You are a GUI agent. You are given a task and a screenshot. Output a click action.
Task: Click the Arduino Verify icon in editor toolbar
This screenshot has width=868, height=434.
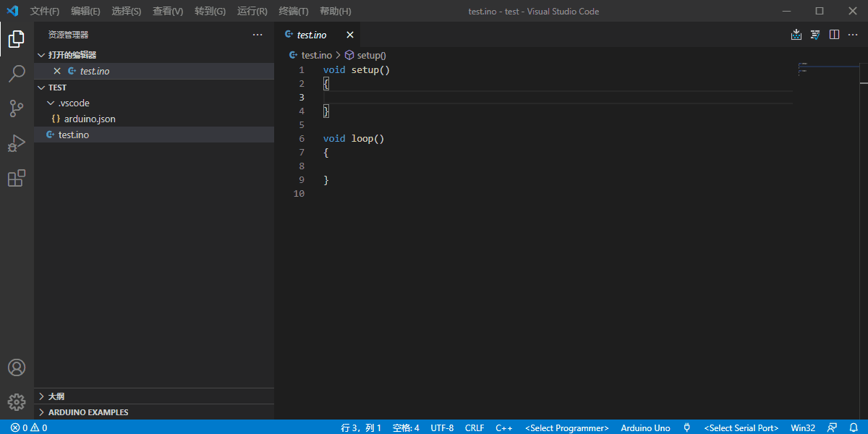click(x=815, y=35)
